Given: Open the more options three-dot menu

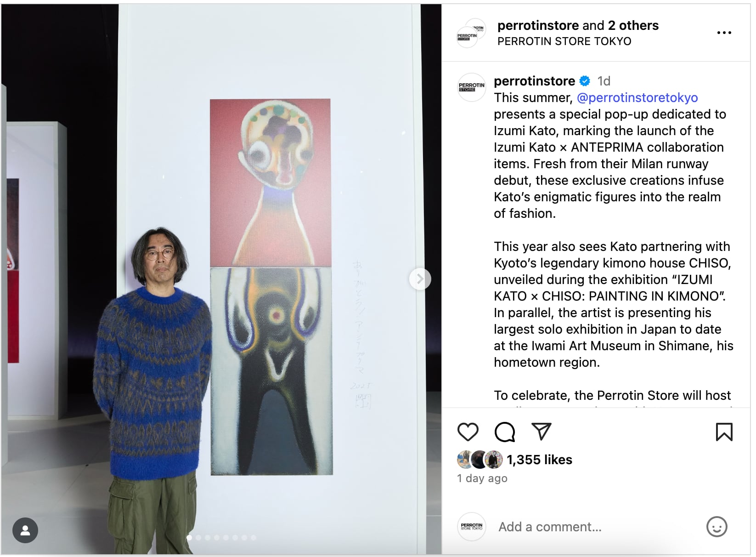Looking at the screenshot, I should point(724,33).
